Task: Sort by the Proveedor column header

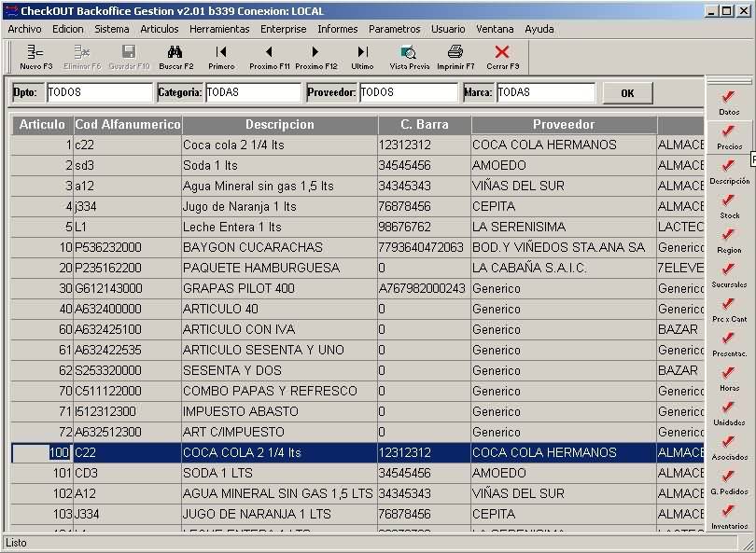Action: [x=564, y=125]
